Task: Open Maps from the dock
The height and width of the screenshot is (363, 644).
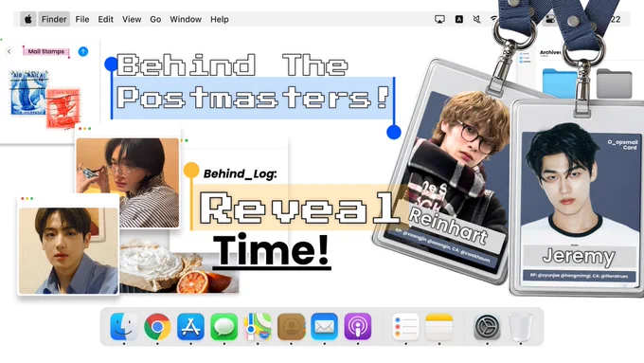Action: (x=258, y=326)
